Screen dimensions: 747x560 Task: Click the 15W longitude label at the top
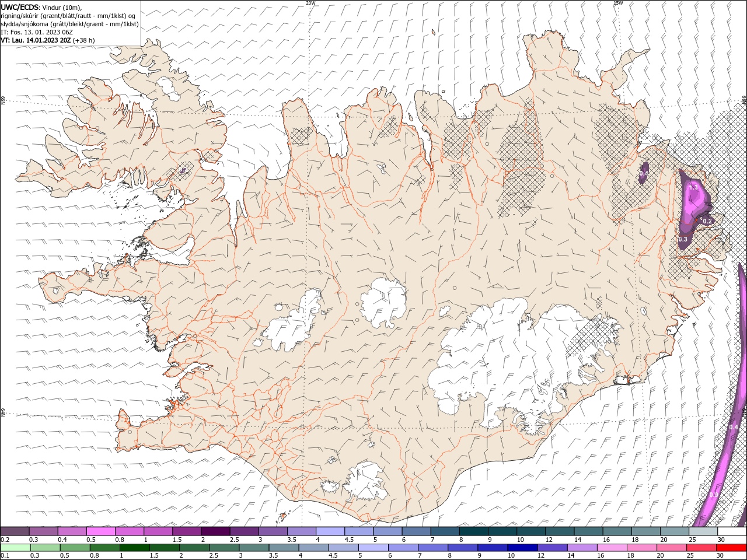coord(618,3)
